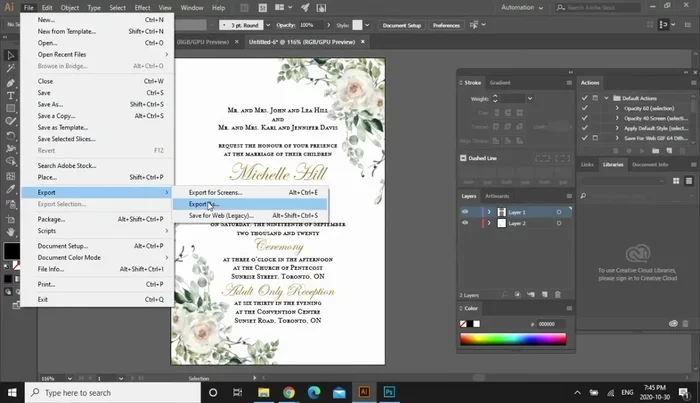Toggle Opacity 40 Screen action checkmark
This screenshot has height=403, width=700.
(x=584, y=118)
